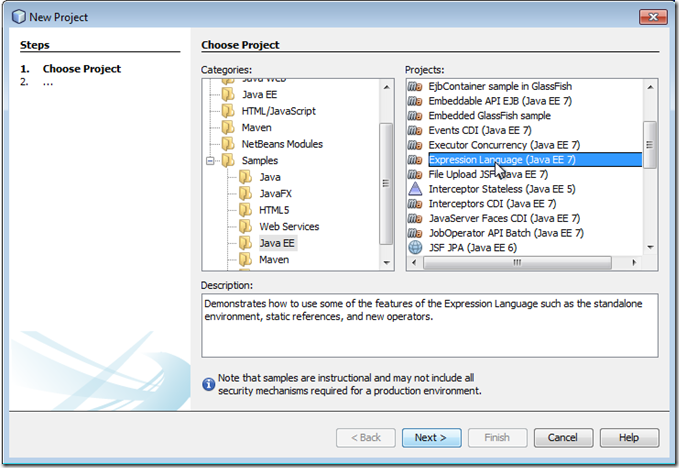
Task: Click the Categories vertical scrollbar thumb
Action: pos(386,184)
